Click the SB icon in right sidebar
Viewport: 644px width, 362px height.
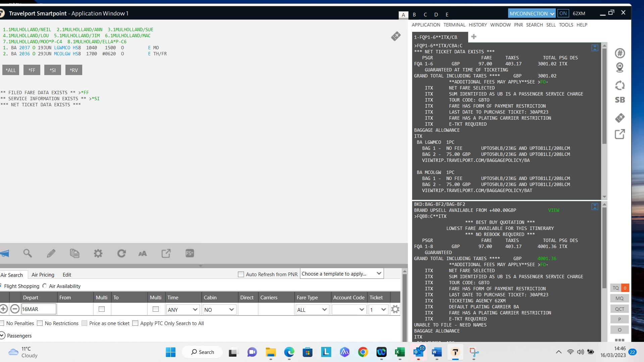620,100
